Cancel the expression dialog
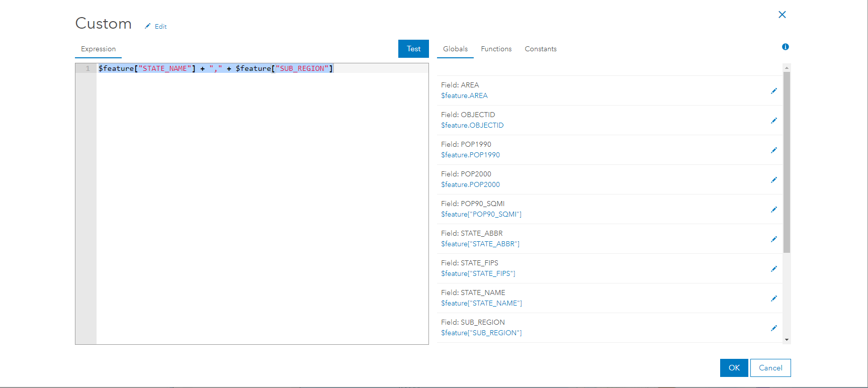868x388 pixels. point(770,368)
